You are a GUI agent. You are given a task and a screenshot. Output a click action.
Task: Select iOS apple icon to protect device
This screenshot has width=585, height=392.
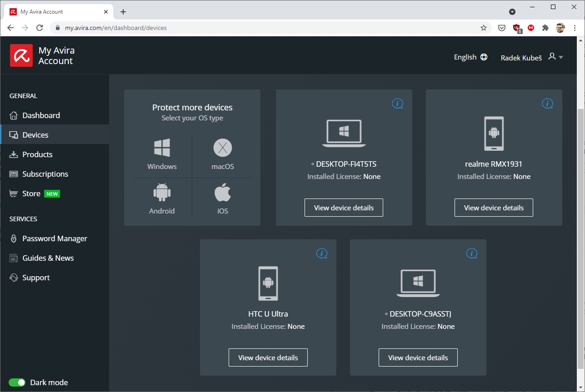click(223, 193)
